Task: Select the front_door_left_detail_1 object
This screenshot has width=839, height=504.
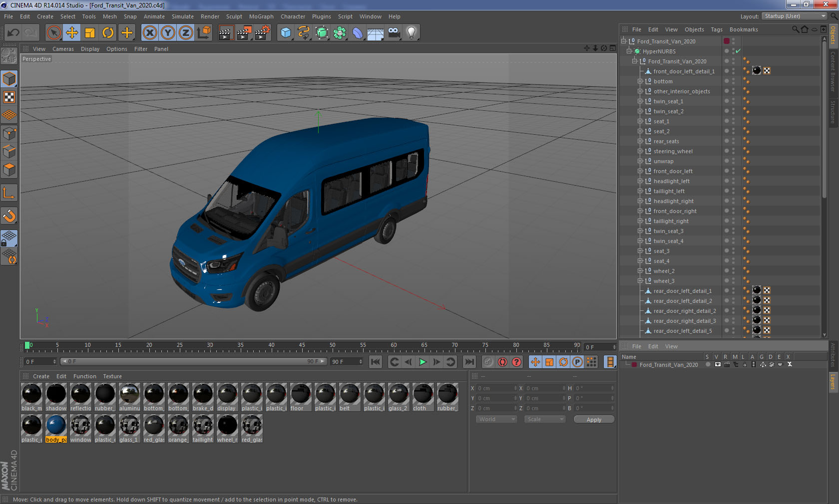Action: point(684,71)
